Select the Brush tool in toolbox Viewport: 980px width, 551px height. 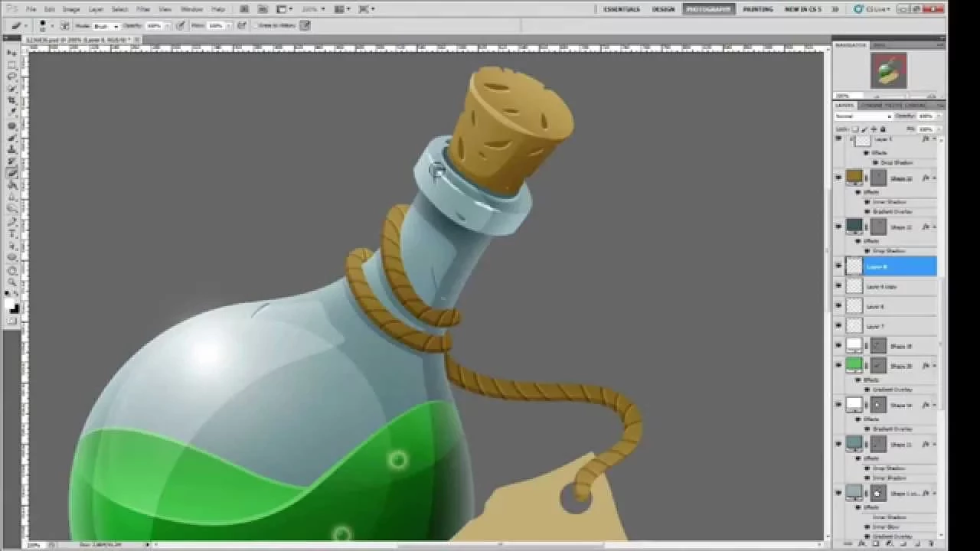tap(11, 138)
